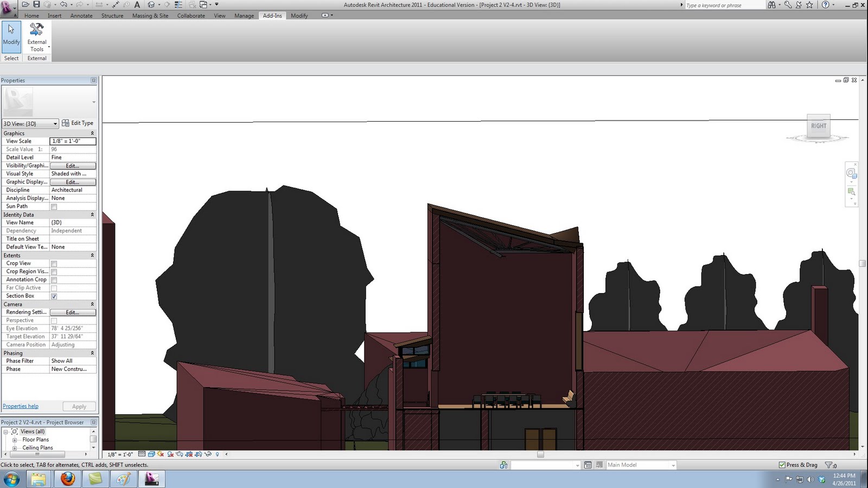Click the Help question mark icon
The image size is (868, 488).
tap(825, 5)
